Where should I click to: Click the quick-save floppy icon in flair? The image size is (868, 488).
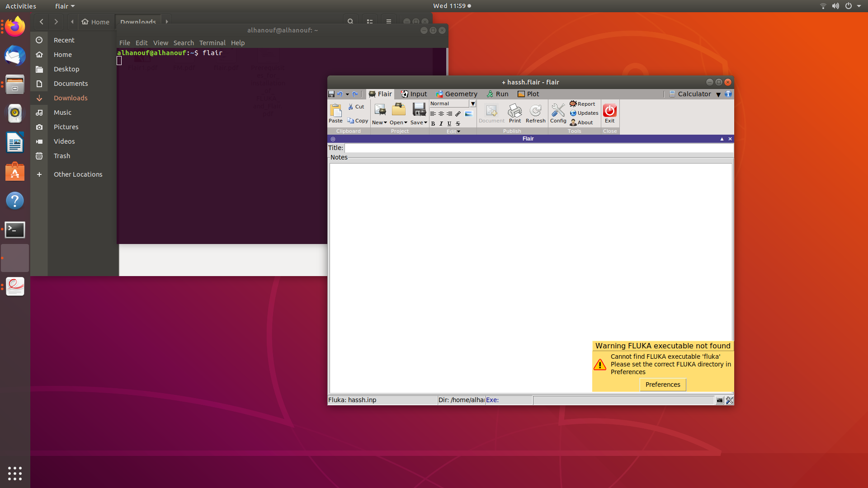[x=331, y=94]
